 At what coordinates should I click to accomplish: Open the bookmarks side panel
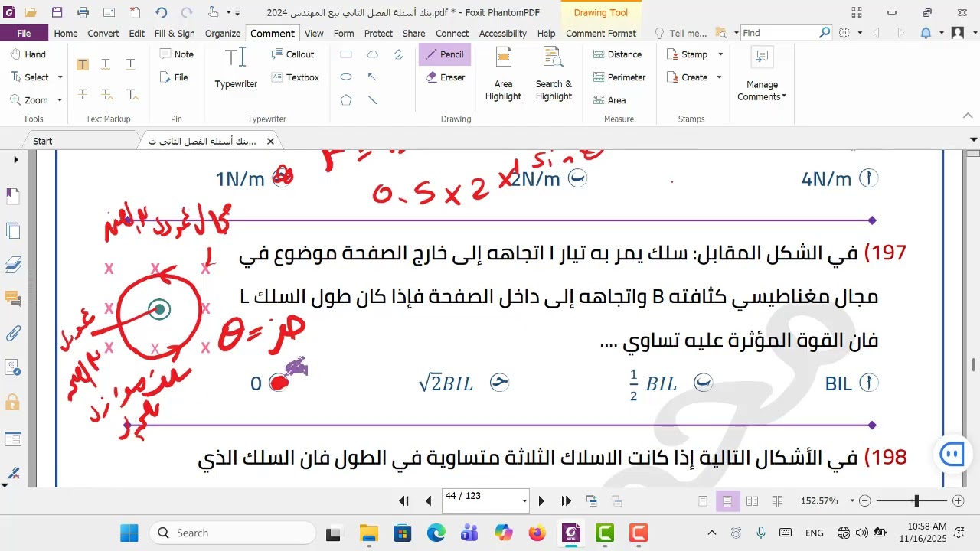[12, 197]
